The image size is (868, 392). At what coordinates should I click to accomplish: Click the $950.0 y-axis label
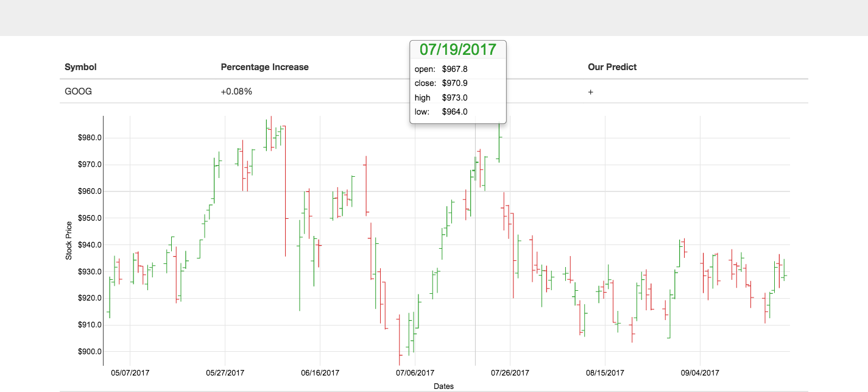pyautogui.click(x=90, y=218)
